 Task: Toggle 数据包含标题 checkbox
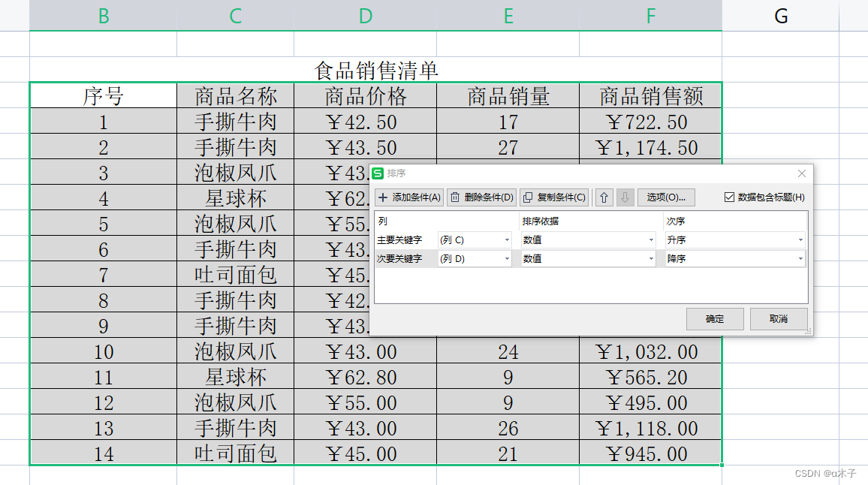(730, 197)
